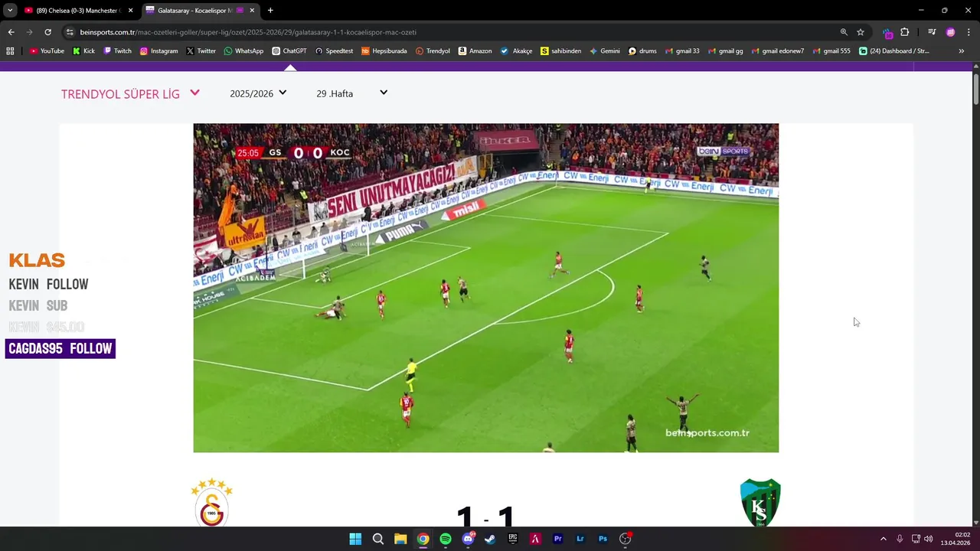Open Premiere Pro from the taskbar
The height and width of the screenshot is (551, 980).
click(558, 539)
